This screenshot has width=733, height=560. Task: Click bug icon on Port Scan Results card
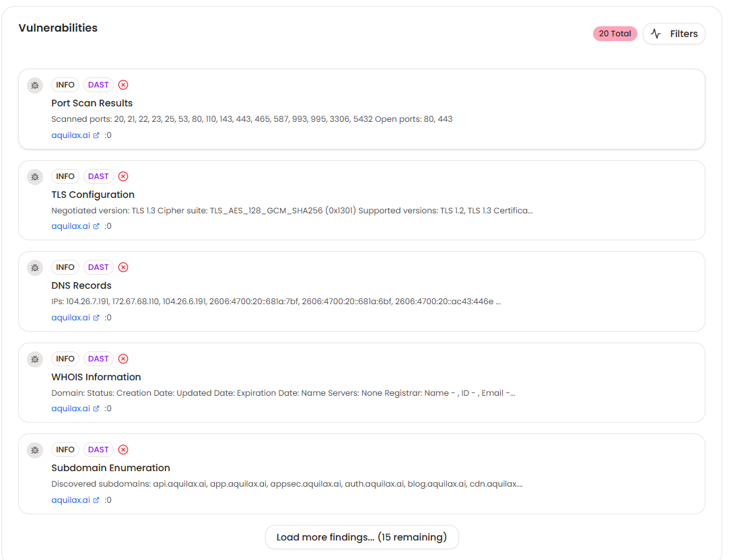pos(34,85)
